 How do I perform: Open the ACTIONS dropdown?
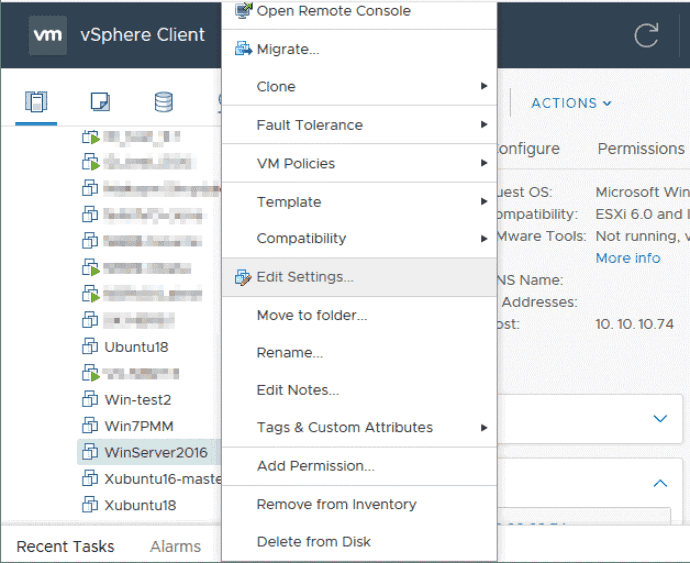tap(571, 103)
